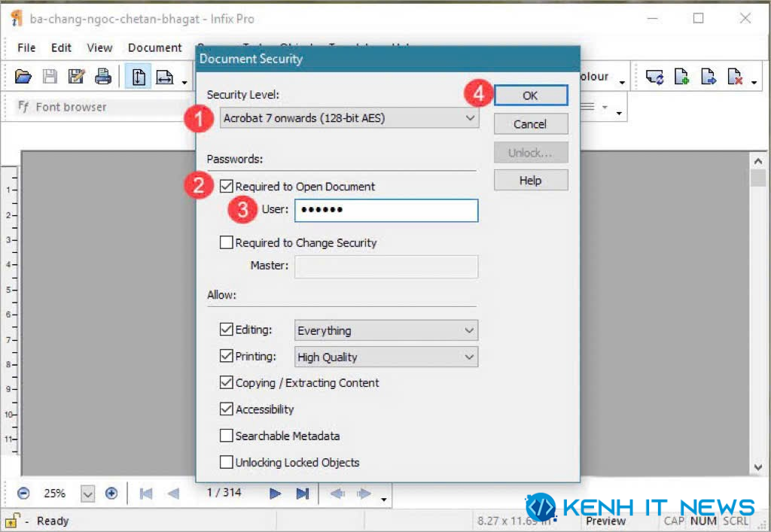Click the Infix Pro title bar app icon
Screen dimensions: 771x532
(x=17, y=19)
